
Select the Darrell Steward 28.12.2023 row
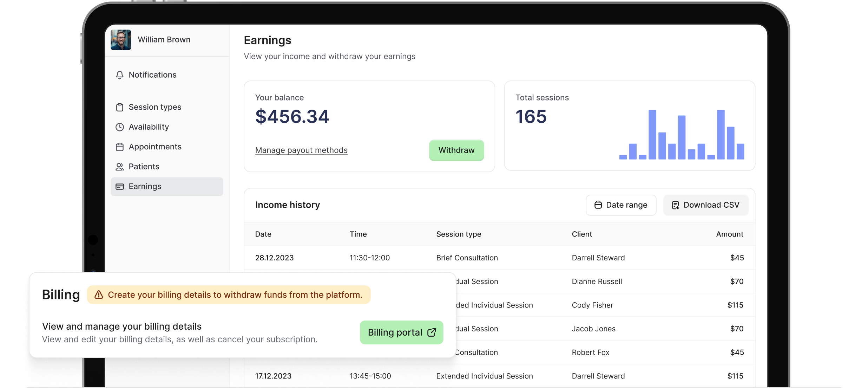[499, 258]
